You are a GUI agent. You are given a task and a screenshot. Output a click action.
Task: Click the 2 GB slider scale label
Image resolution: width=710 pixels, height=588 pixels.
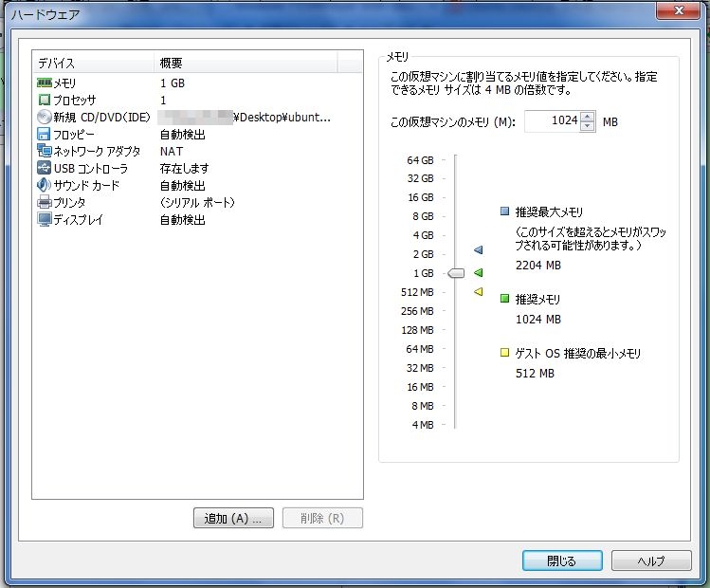pyautogui.click(x=423, y=254)
